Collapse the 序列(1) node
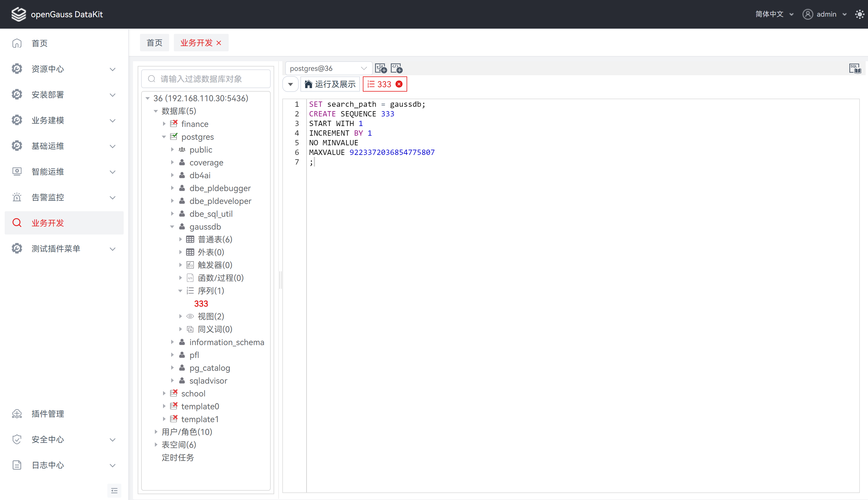868x500 pixels. [180, 291]
